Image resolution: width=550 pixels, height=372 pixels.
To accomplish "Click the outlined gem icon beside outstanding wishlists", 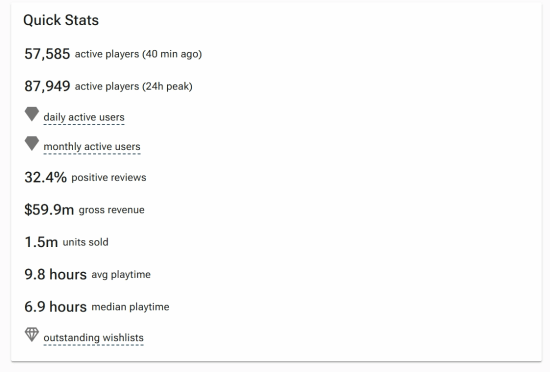I will click(x=32, y=334).
